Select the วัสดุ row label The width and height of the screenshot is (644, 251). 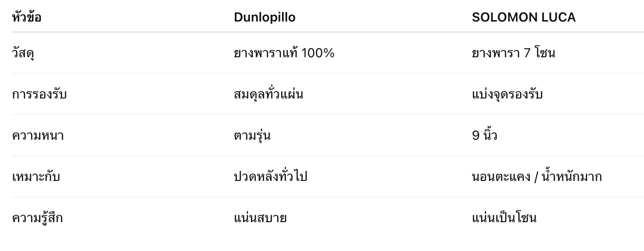[x=23, y=53]
